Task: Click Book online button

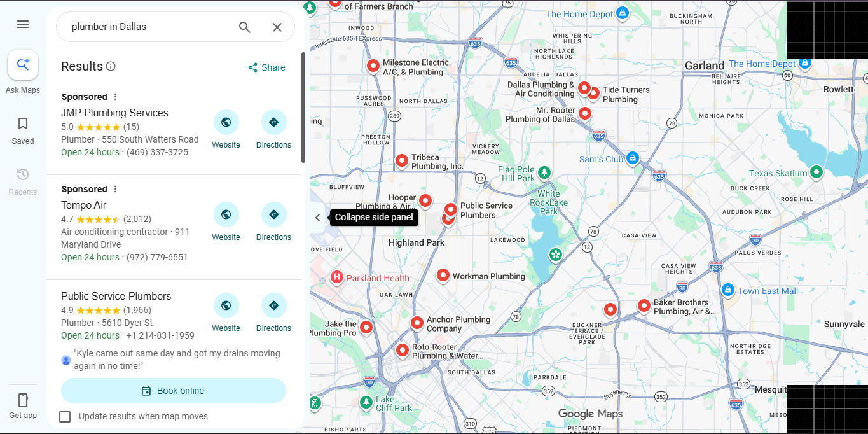Action: pos(174,391)
